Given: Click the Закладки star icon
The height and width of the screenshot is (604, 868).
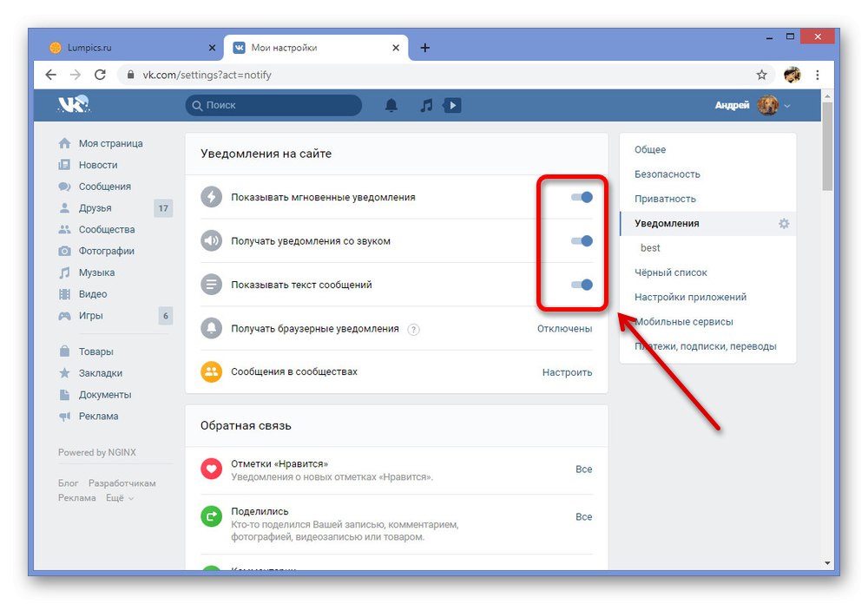Looking at the screenshot, I should point(65,373).
